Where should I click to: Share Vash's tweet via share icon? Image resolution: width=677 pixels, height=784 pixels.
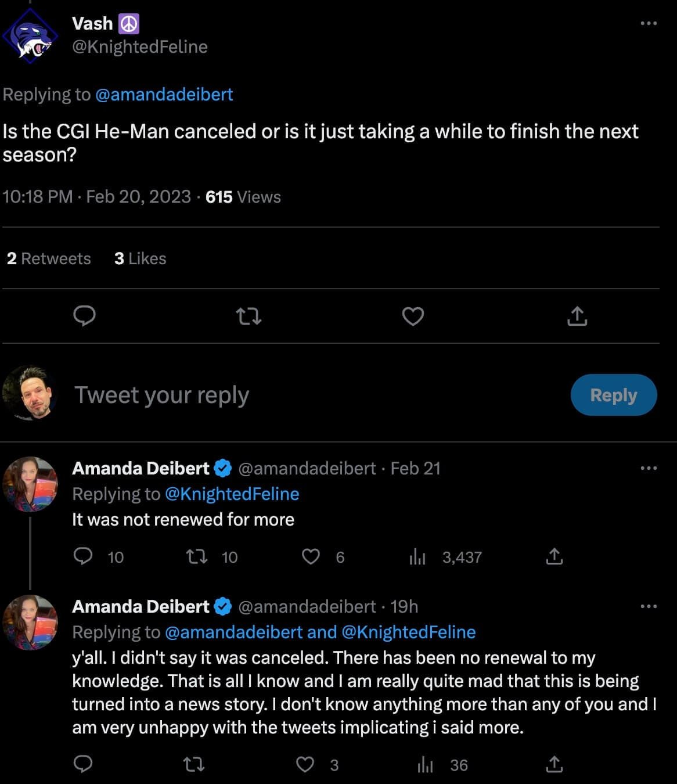577,317
